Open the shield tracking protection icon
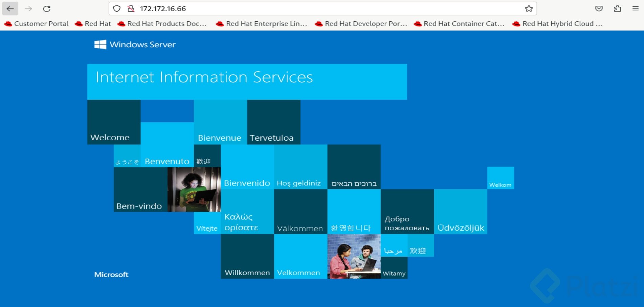Image resolution: width=644 pixels, height=307 pixels. (x=117, y=9)
